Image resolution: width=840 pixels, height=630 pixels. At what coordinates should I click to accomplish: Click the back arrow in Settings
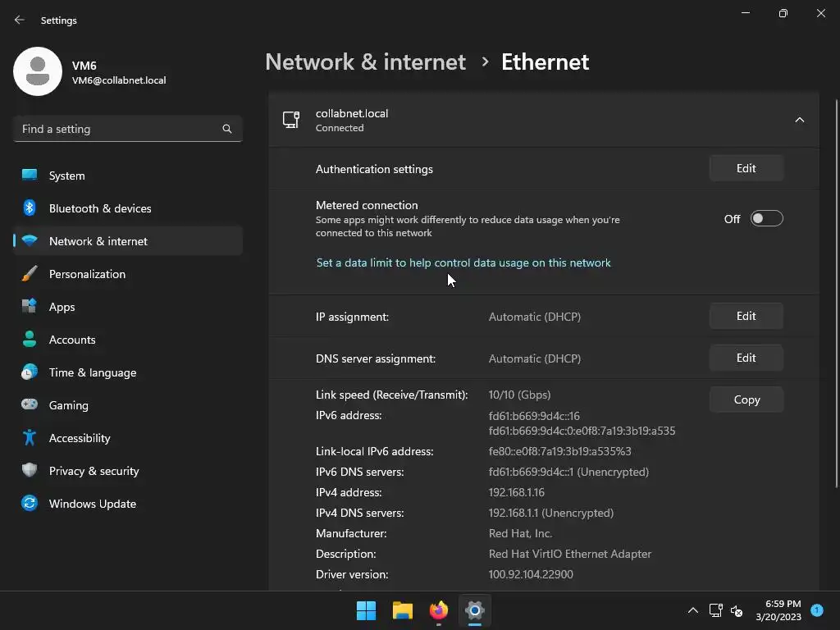point(20,20)
